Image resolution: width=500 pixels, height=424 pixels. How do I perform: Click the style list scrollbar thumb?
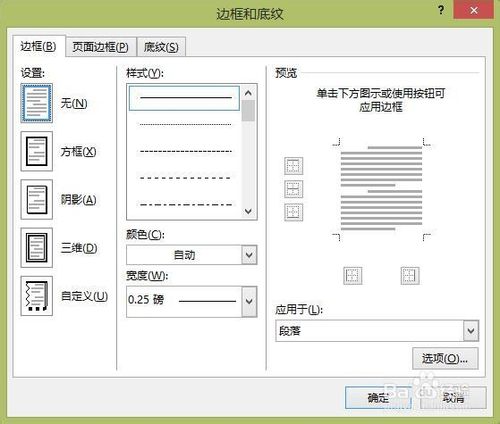point(248,110)
